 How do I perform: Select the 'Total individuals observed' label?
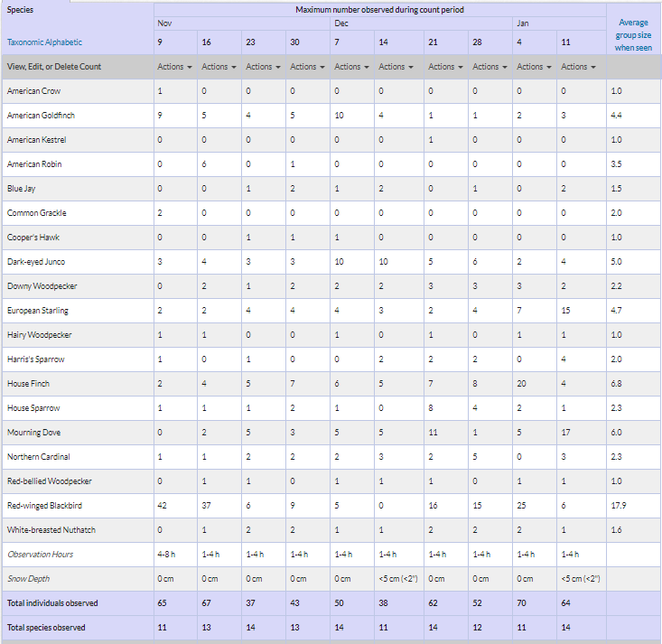point(52,603)
